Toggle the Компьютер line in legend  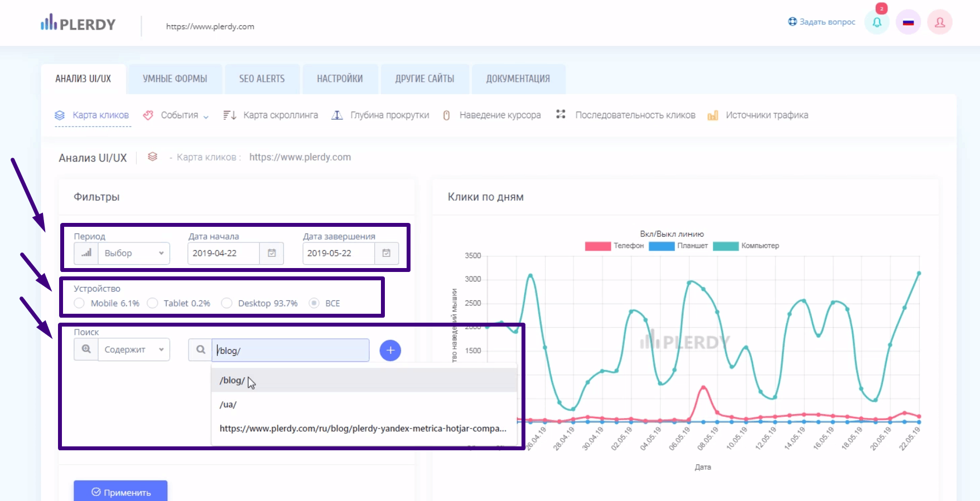point(746,246)
